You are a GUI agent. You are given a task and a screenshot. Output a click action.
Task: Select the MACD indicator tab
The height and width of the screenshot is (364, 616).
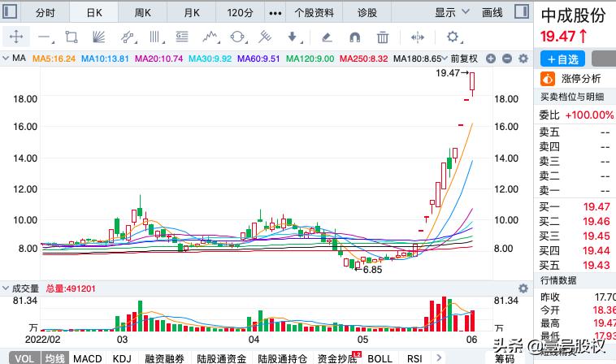(x=88, y=358)
